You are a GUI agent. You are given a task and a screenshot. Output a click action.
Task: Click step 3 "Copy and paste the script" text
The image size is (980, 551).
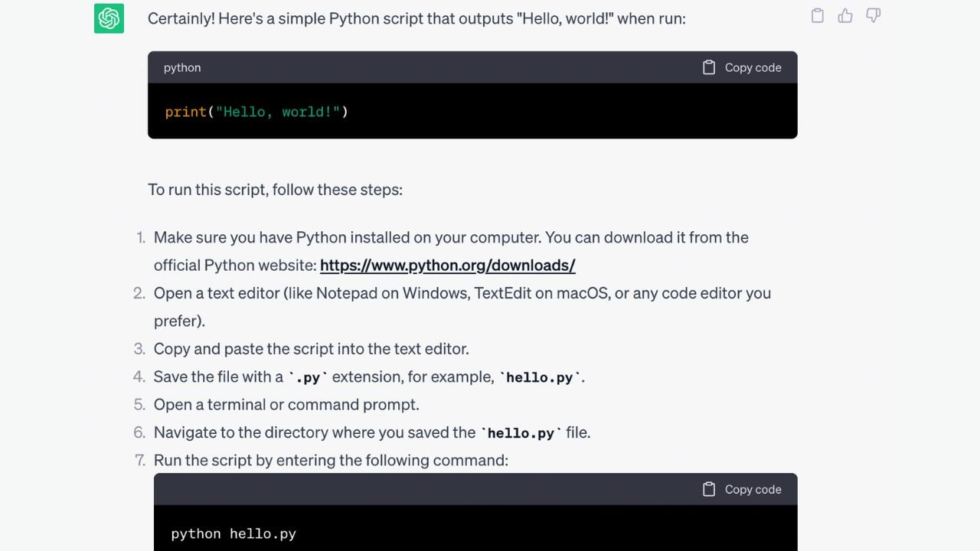point(312,349)
